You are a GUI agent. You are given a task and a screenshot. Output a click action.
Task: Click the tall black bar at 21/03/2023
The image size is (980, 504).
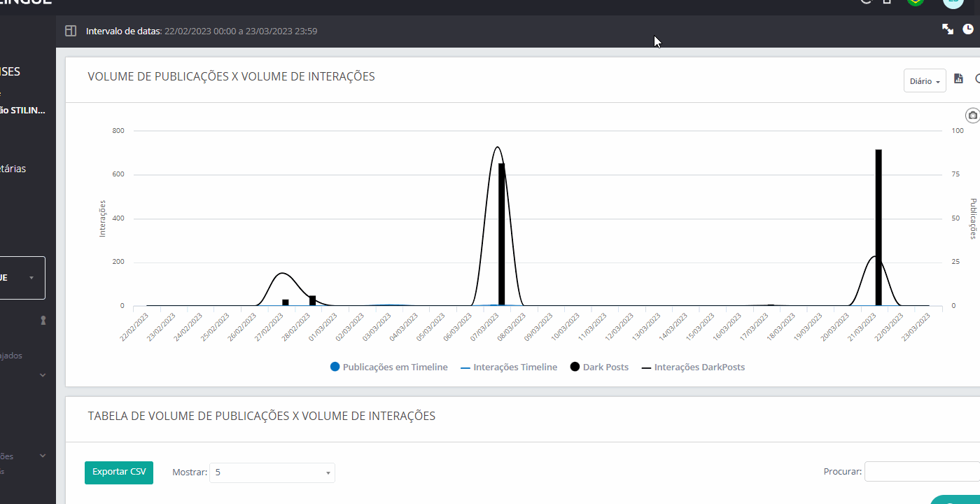point(878,227)
